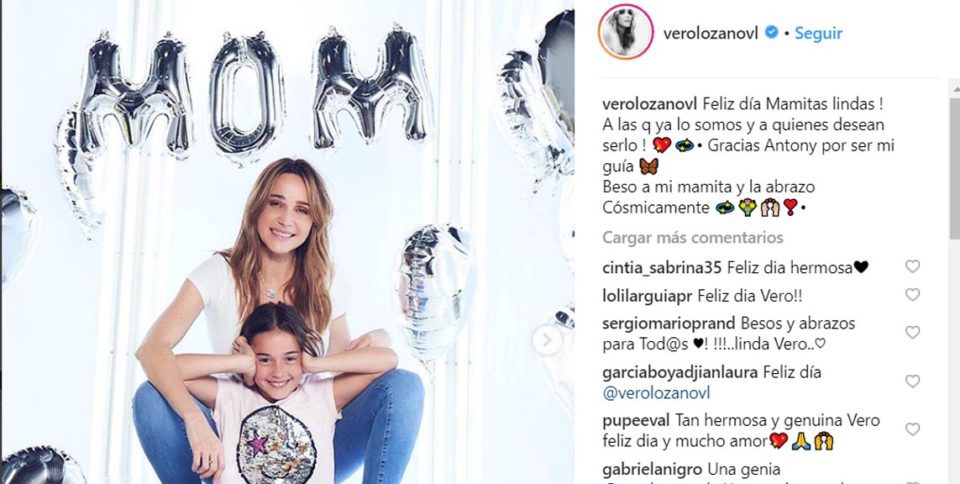Like sergiomarioprand's comment heart icon
The width and height of the screenshot is (960, 484).
(912, 333)
